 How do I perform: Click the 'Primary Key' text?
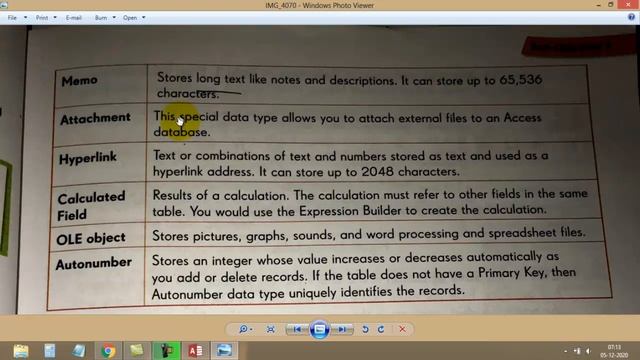[512, 272]
